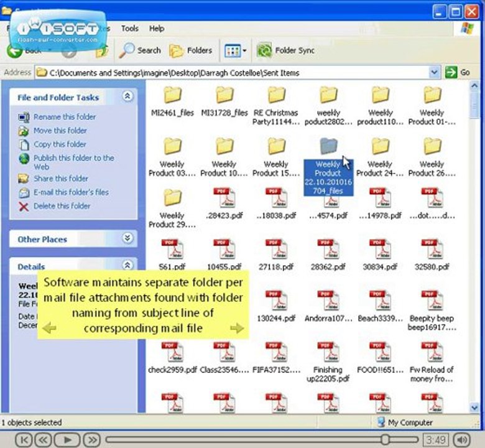Select the weekly poduct2802 folder
Viewport: 485px width, 448px height.
[x=328, y=106]
